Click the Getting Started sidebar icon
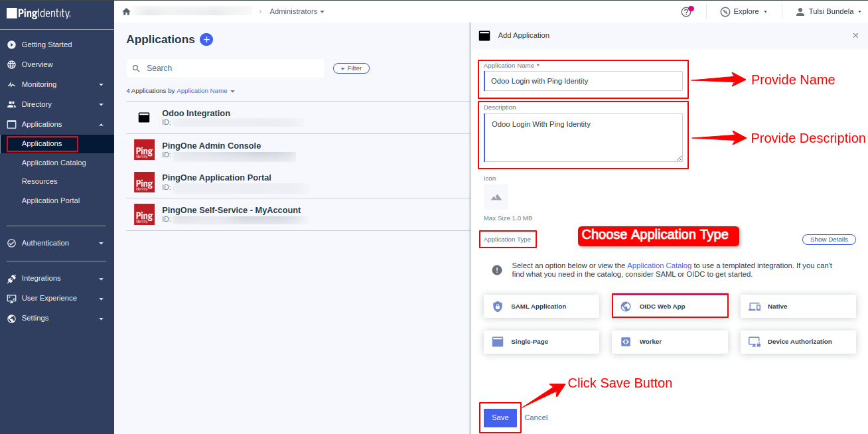Image resolution: width=868 pixels, height=434 pixels. [x=11, y=44]
